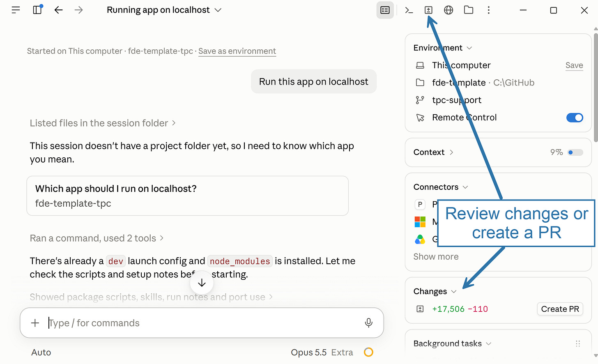Open the review changes diff icon in toolbar
The image size is (598, 364).
pos(428,10)
